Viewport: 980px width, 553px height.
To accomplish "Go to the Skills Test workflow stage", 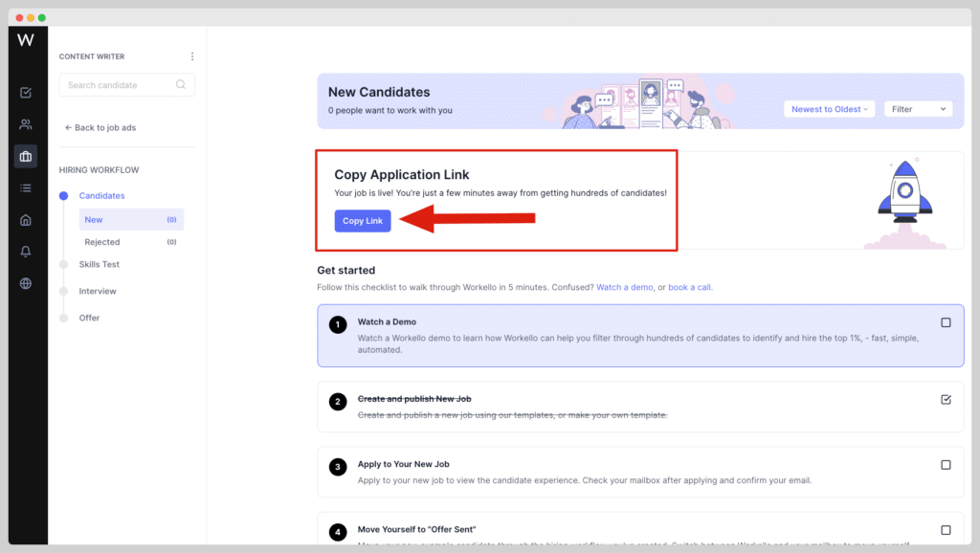I will coord(99,264).
